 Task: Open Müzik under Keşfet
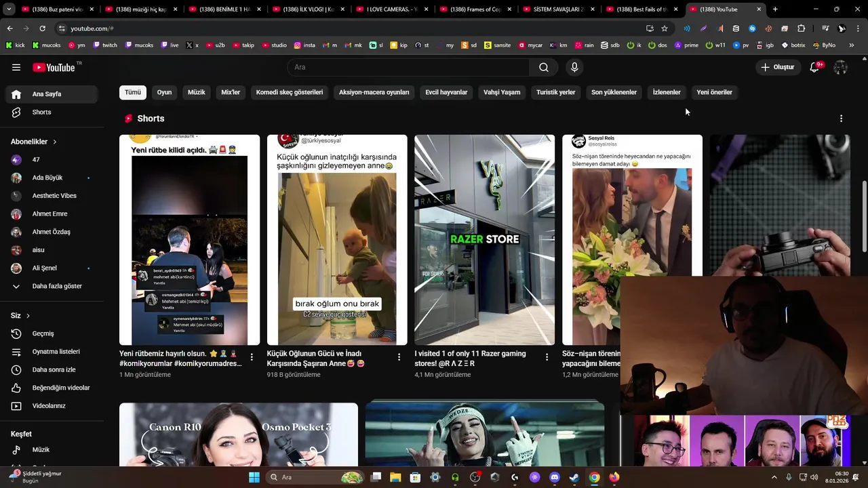pyautogui.click(x=52, y=449)
